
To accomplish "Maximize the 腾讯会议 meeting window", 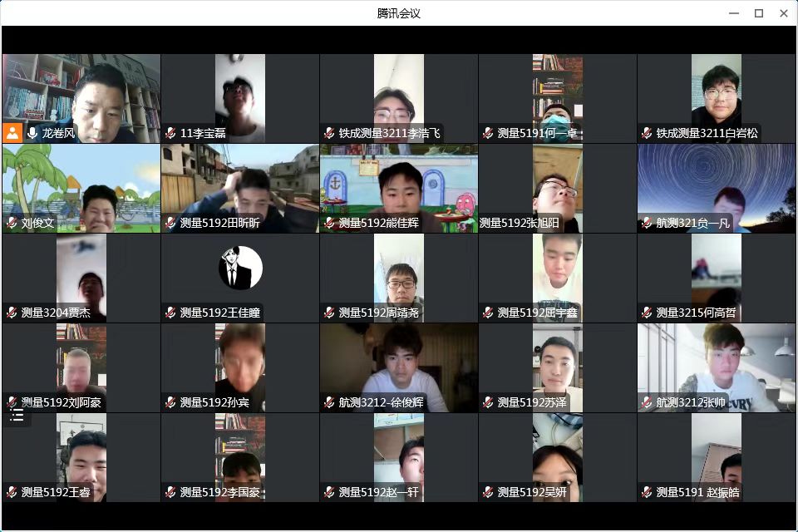I will coord(758,13).
